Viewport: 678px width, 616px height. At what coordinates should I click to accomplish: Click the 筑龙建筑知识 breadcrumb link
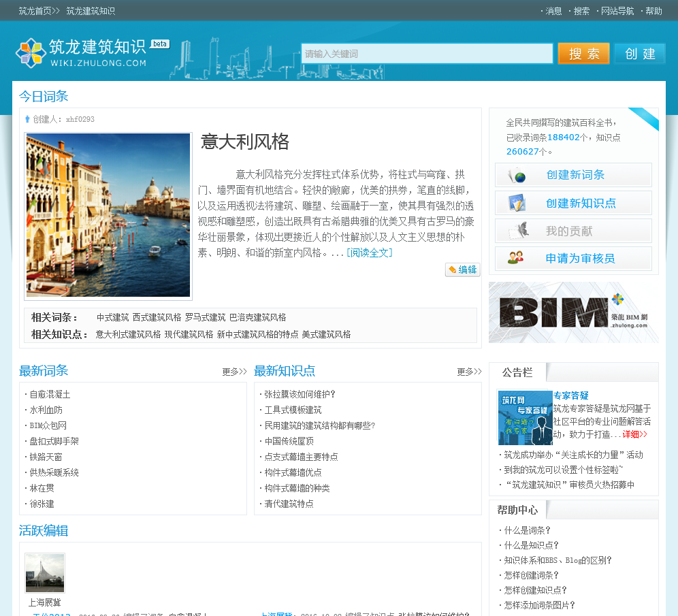91,12
